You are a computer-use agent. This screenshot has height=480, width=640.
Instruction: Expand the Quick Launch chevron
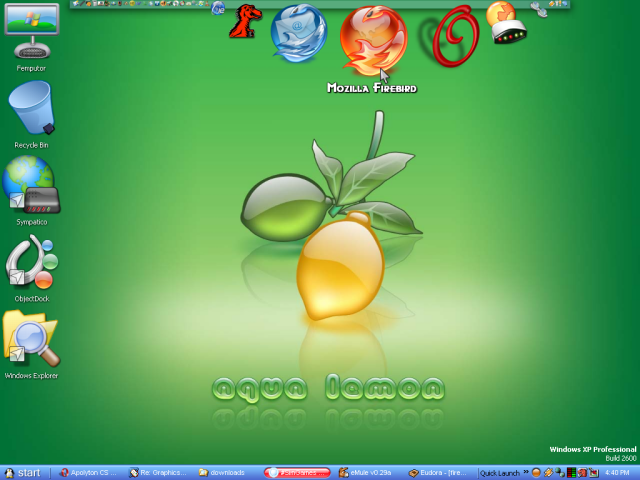pyautogui.click(x=525, y=471)
